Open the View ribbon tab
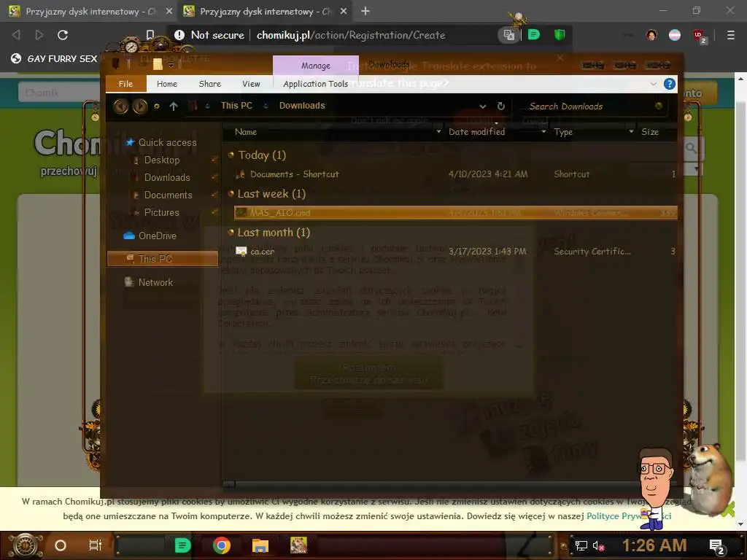This screenshot has width=747, height=560. pyautogui.click(x=251, y=84)
